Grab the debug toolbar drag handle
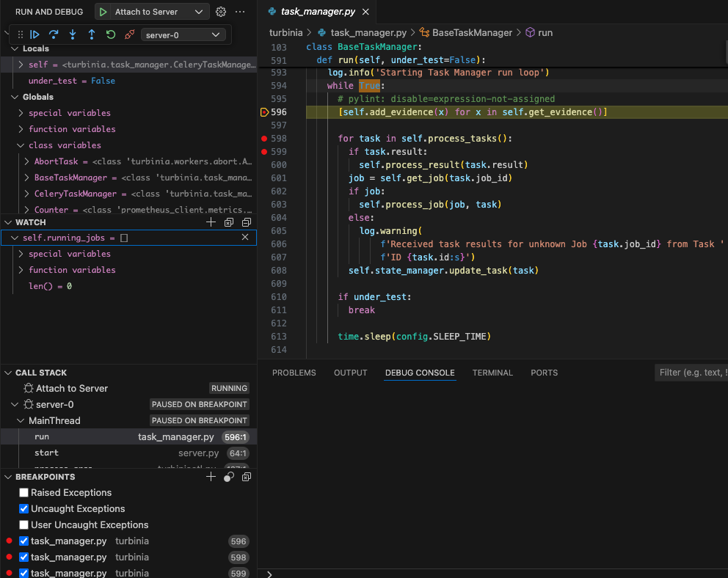The image size is (728, 578). tap(21, 34)
